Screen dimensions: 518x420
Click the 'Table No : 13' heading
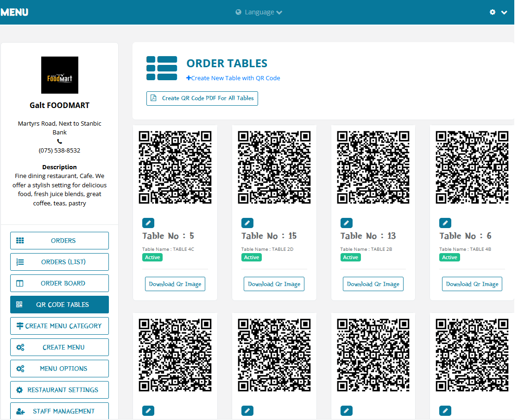click(368, 236)
